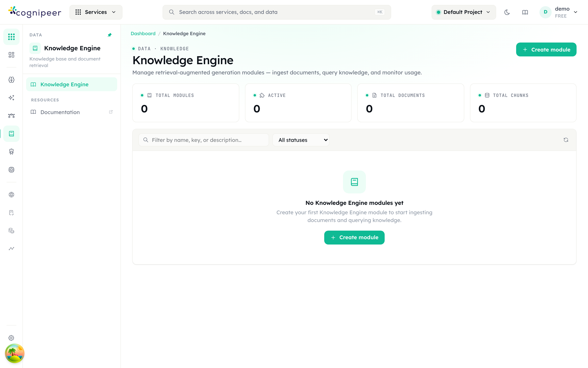Open the brain icon in sidebar
The width and height of the screenshot is (588, 368).
(x=11, y=80)
